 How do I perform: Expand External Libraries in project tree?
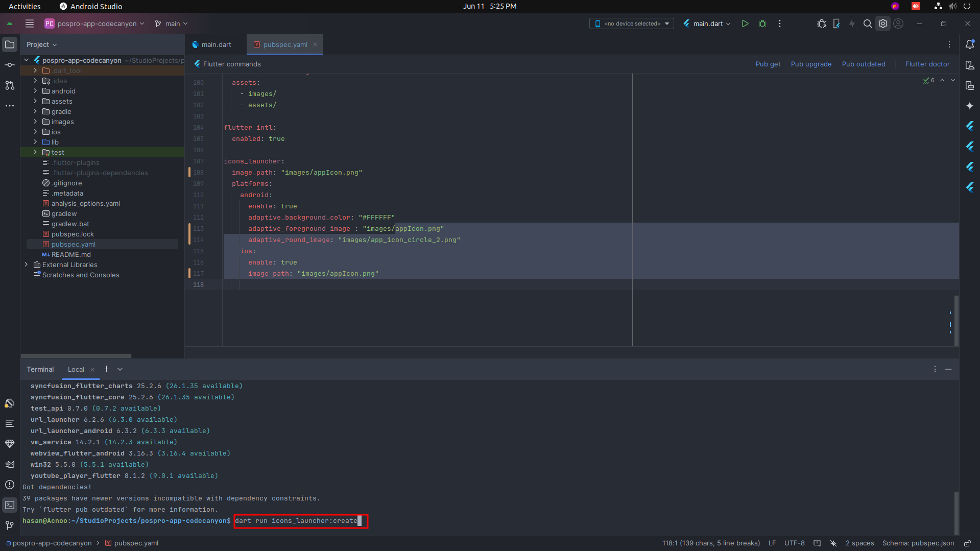tap(27, 265)
